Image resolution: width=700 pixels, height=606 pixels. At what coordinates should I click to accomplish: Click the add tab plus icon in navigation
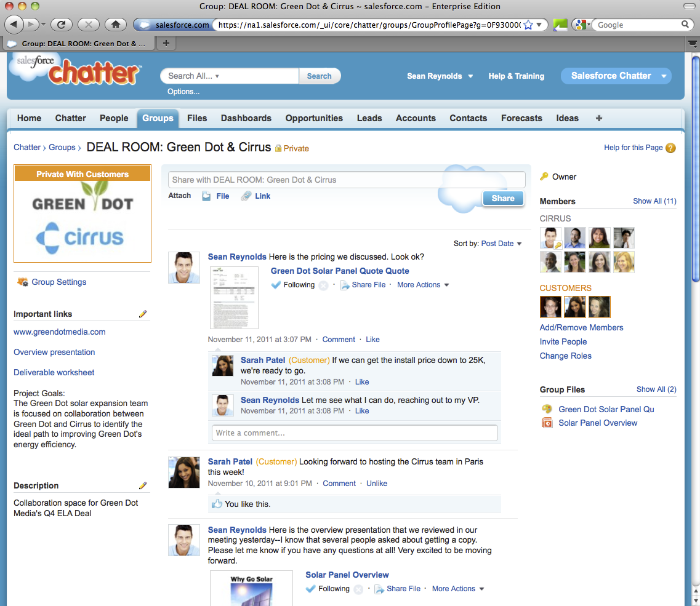click(599, 118)
